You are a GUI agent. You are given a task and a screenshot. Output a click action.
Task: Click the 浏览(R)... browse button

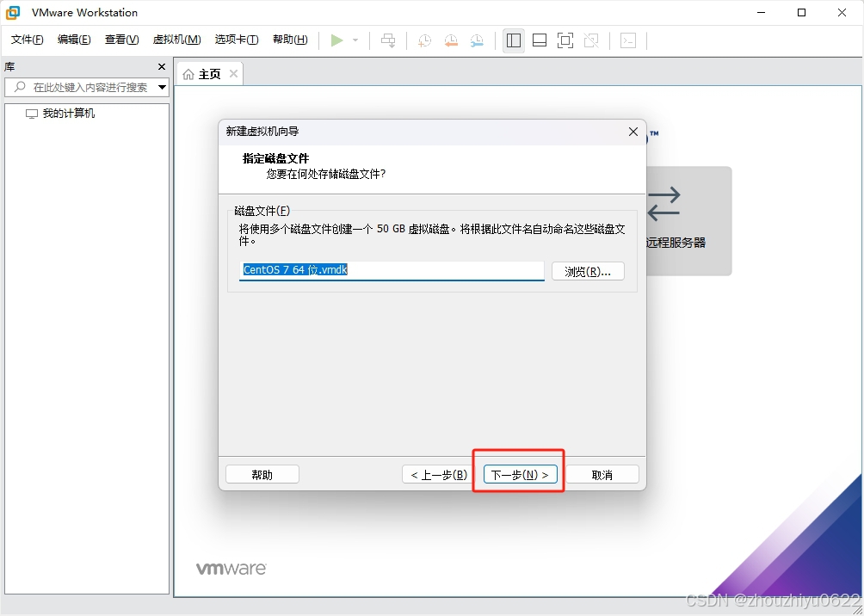(588, 271)
